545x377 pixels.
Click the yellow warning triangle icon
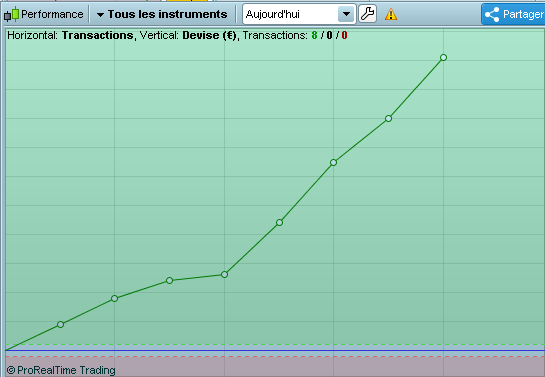pyautogui.click(x=391, y=15)
